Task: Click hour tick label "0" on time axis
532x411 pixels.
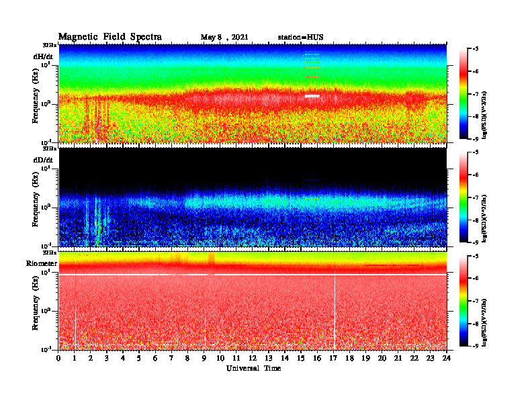Action: click(58, 359)
